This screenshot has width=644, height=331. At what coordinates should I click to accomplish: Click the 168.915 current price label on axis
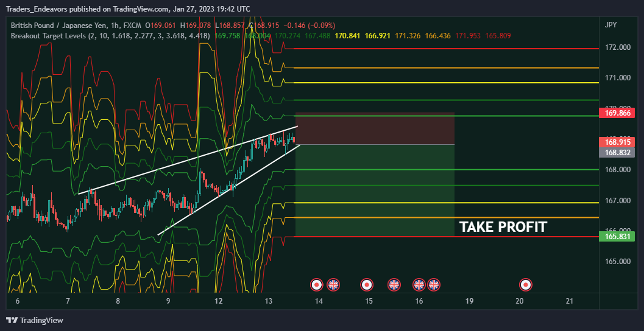(x=617, y=142)
